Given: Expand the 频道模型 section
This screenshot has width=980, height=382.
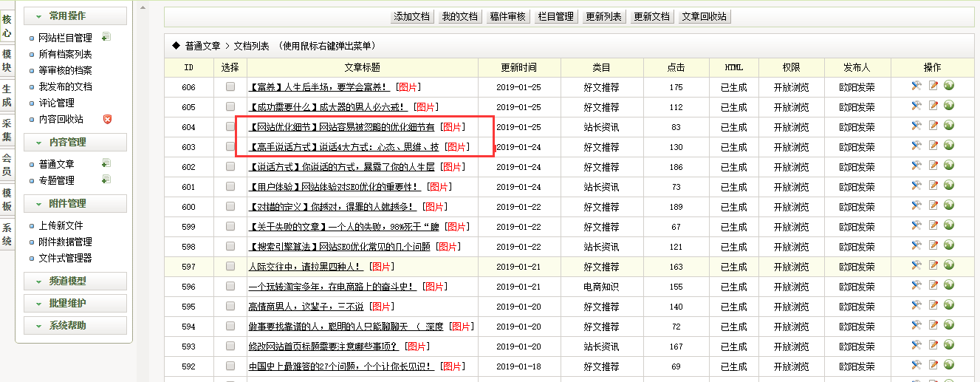Looking at the screenshot, I should pos(75,281).
